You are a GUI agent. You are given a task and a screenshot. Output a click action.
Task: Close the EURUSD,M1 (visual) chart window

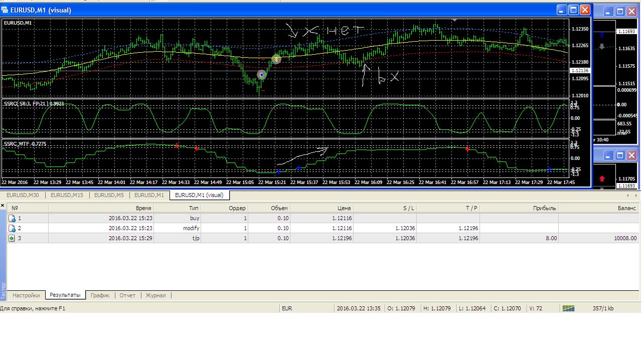click(x=585, y=10)
